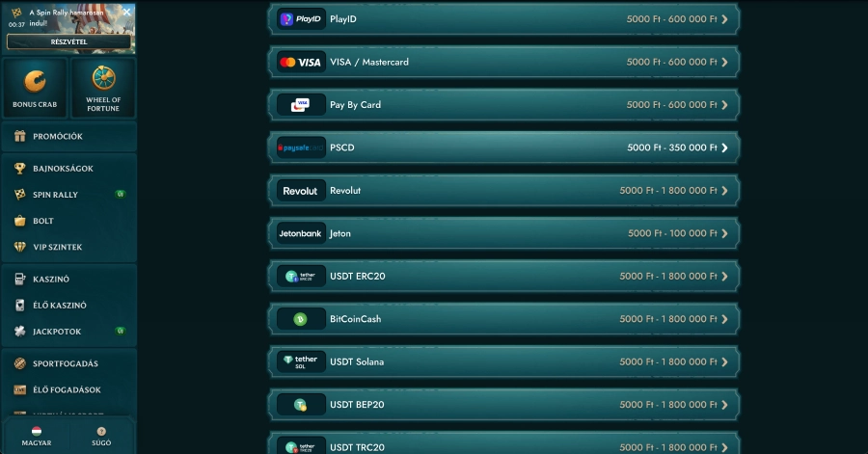Click the Pay By Card logo
Viewport: 868px width, 454px height.
click(301, 104)
